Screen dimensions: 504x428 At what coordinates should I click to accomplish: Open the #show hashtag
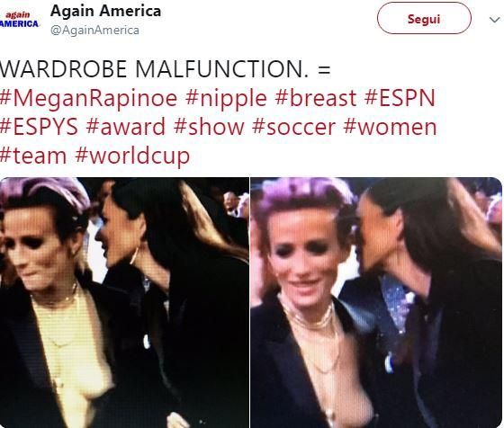click(209, 127)
